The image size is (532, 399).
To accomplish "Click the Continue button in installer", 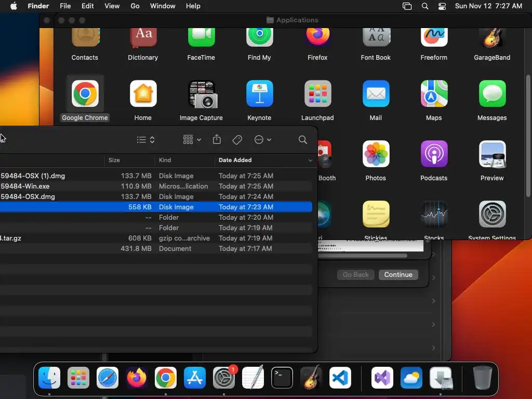I will (398, 274).
